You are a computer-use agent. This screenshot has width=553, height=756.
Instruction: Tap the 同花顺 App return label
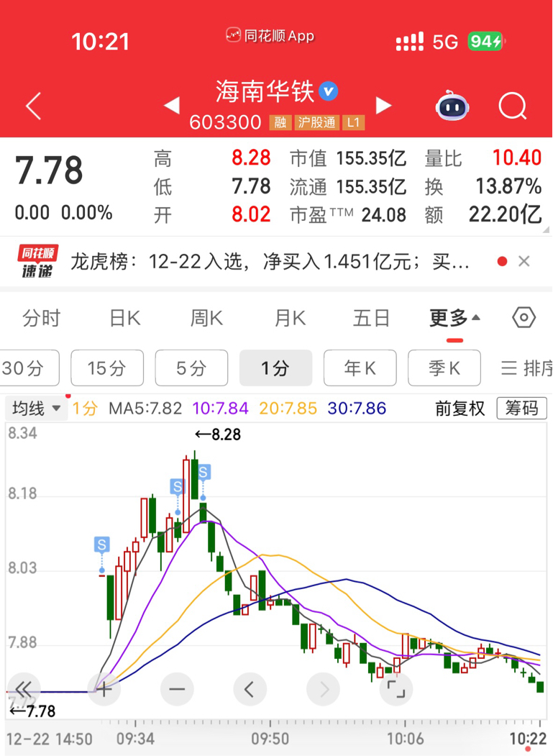[270, 36]
